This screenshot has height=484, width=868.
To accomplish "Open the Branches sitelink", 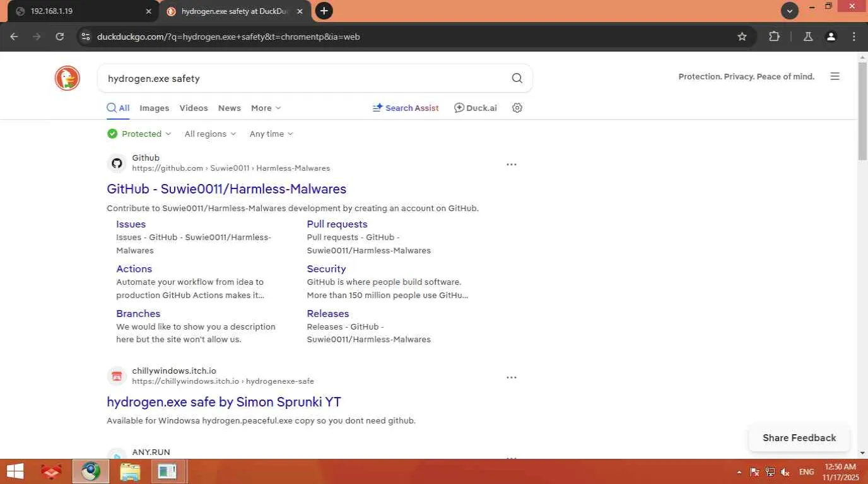I will [x=138, y=314].
